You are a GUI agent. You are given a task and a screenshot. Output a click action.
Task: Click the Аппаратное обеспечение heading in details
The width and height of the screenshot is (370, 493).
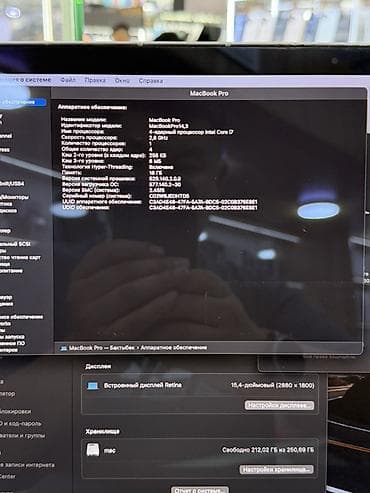(x=92, y=107)
